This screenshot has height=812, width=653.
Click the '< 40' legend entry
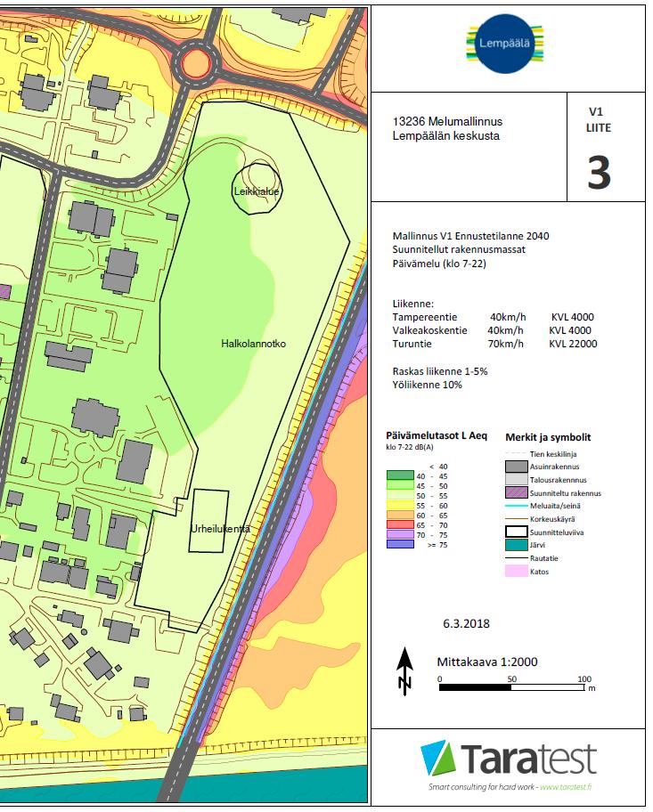tap(438, 467)
